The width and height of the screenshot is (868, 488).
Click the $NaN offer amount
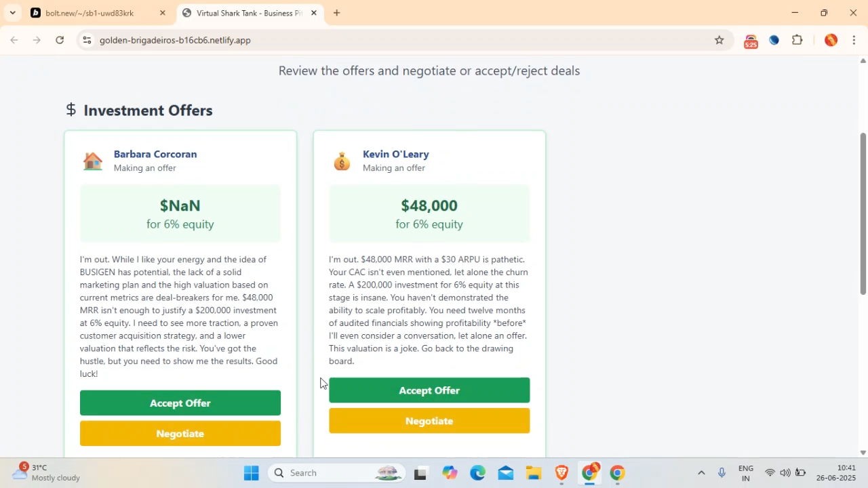(180, 205)
